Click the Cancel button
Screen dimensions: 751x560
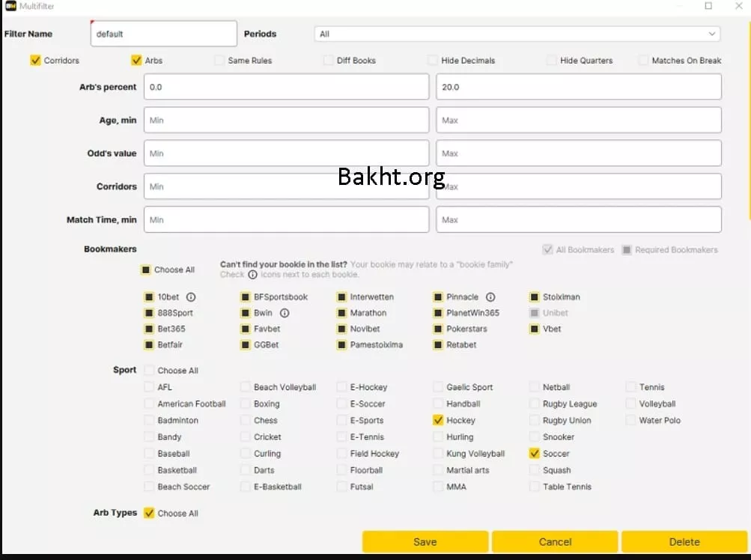coord(555,542)
